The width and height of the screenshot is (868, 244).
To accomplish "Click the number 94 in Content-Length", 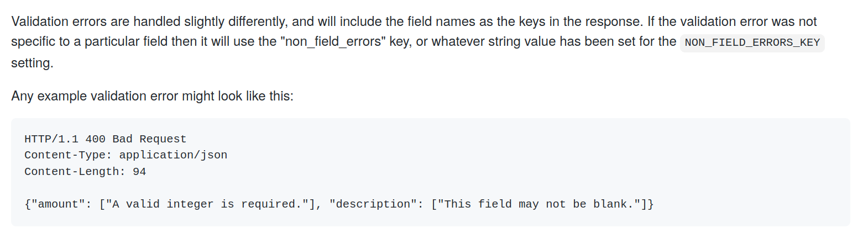I will coord(139,172).
